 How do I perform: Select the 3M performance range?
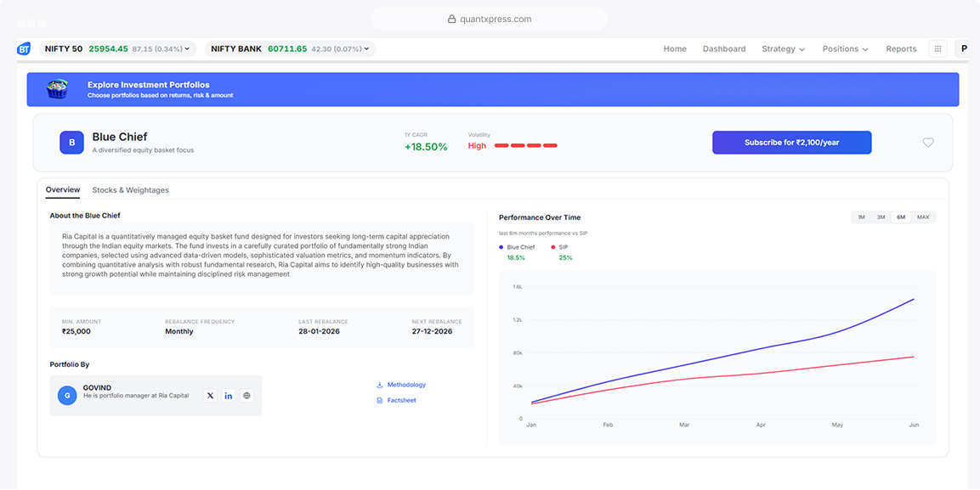(881, 217)
